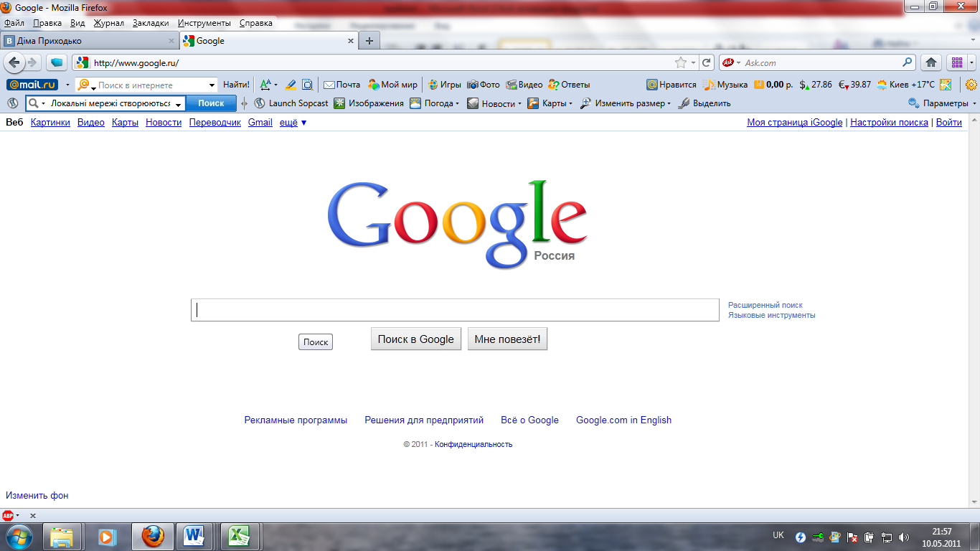This screenshot has height=551, width=980.
Task: Open the Файл menu
Action: coord(14,23)
